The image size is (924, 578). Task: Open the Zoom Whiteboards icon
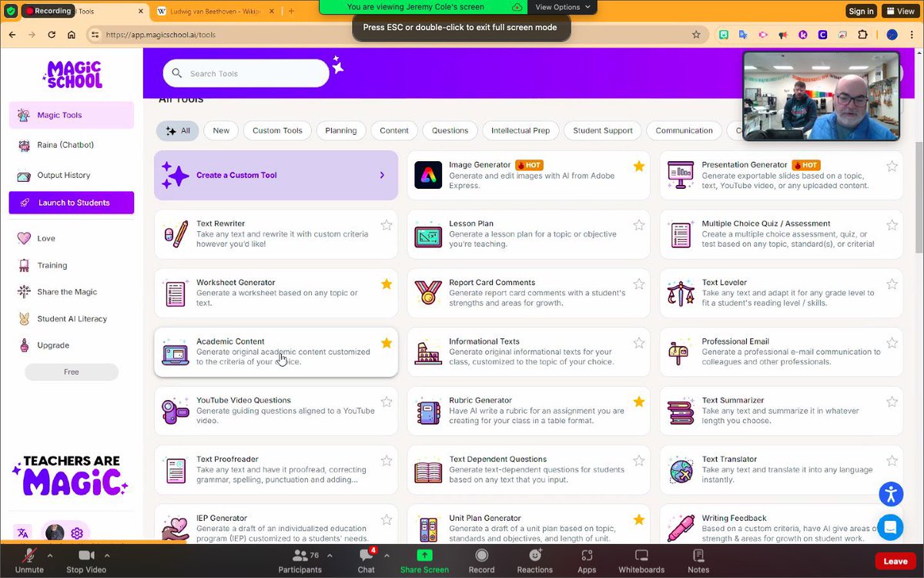point(641,555)
